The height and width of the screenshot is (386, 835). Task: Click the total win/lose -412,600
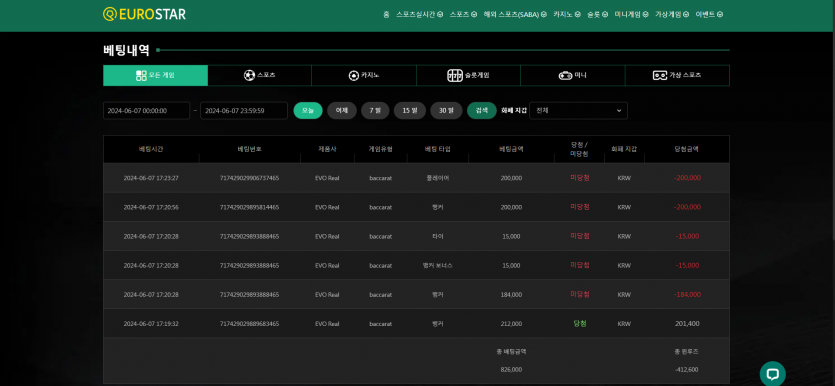[x=686, y=369]
